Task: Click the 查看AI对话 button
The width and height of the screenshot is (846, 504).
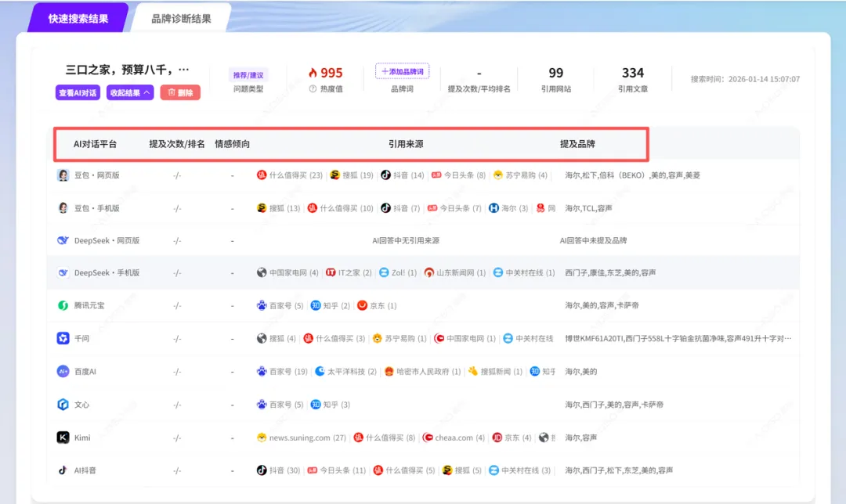Action: [78, 93]
